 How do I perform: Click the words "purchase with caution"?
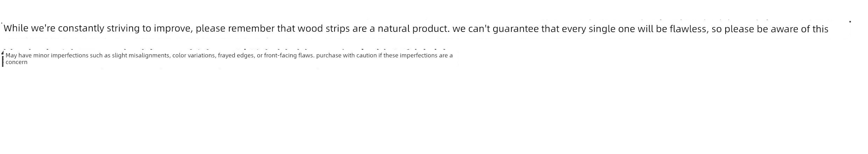[346, 55]
